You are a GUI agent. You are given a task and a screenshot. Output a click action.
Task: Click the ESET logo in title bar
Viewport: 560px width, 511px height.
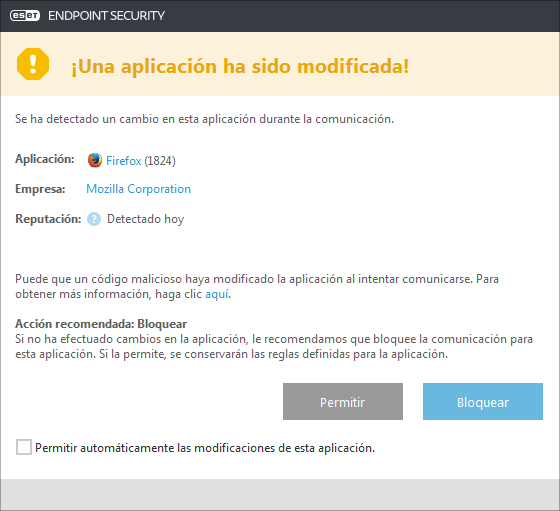pyautogui.click(x=25, y=16)
